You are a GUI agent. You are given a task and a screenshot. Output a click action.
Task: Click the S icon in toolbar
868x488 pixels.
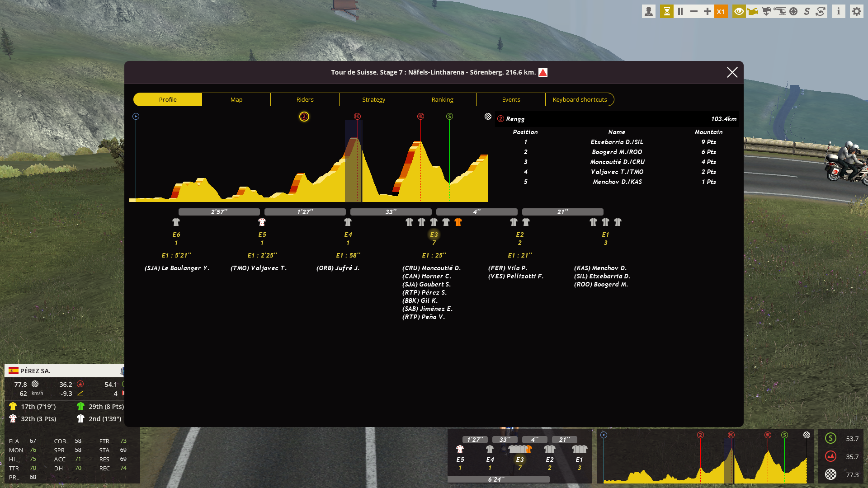[807, 11]
